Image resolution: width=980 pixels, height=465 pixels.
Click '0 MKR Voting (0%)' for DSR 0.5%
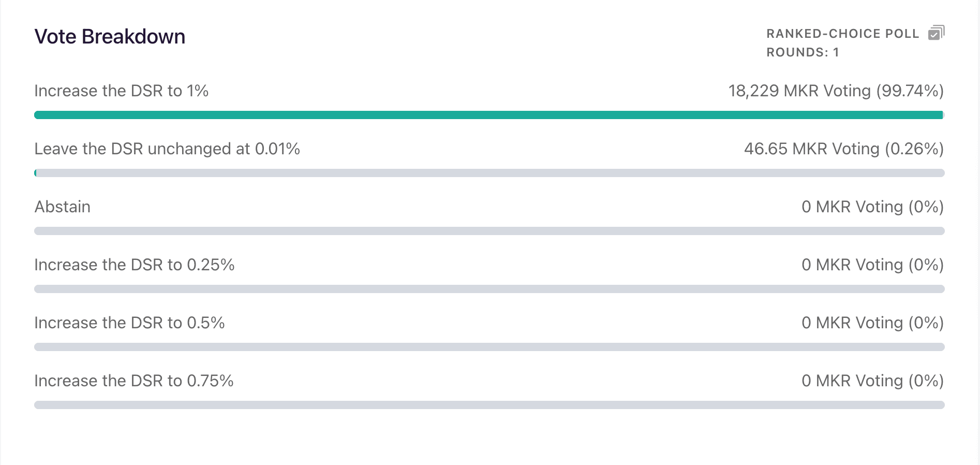coord(873,323)
